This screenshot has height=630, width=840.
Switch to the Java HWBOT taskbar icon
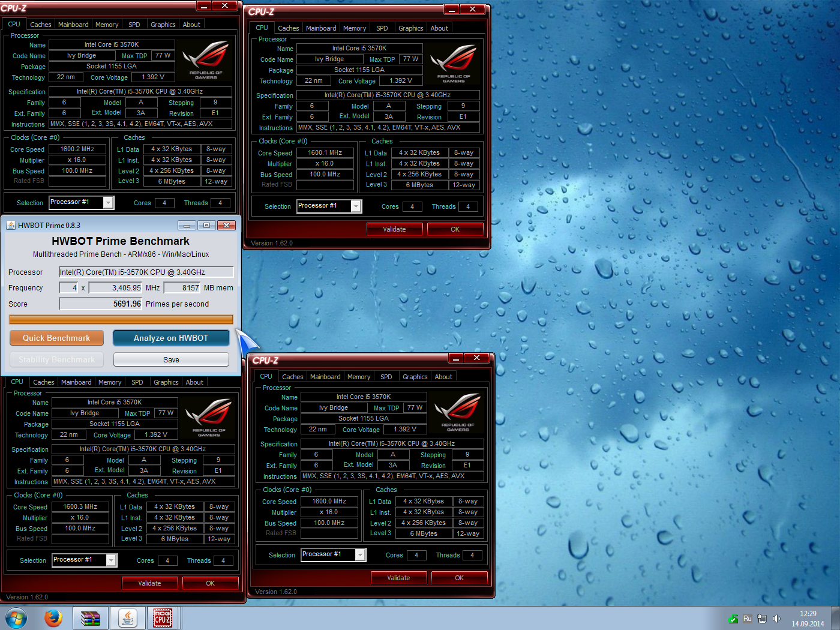127,618
